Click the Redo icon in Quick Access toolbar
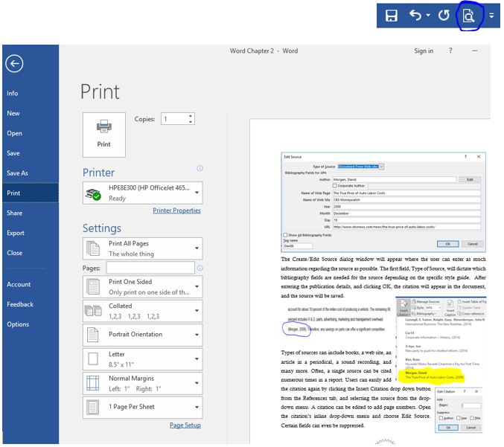This screenshot has width=504, height=447. [444, 16]
